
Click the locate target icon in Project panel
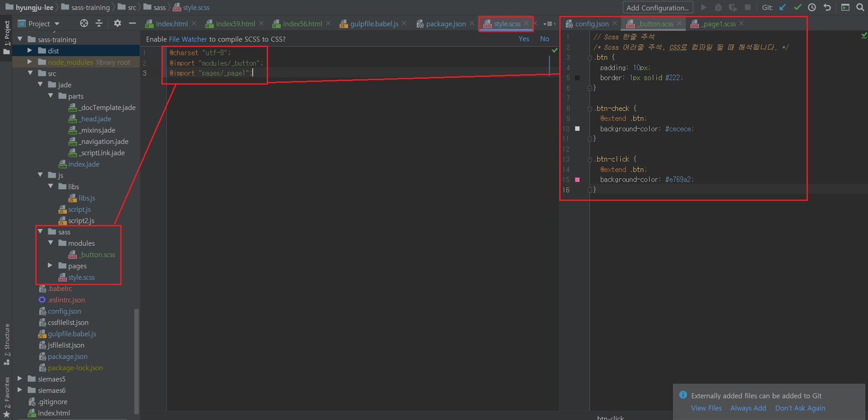(84, 23)
